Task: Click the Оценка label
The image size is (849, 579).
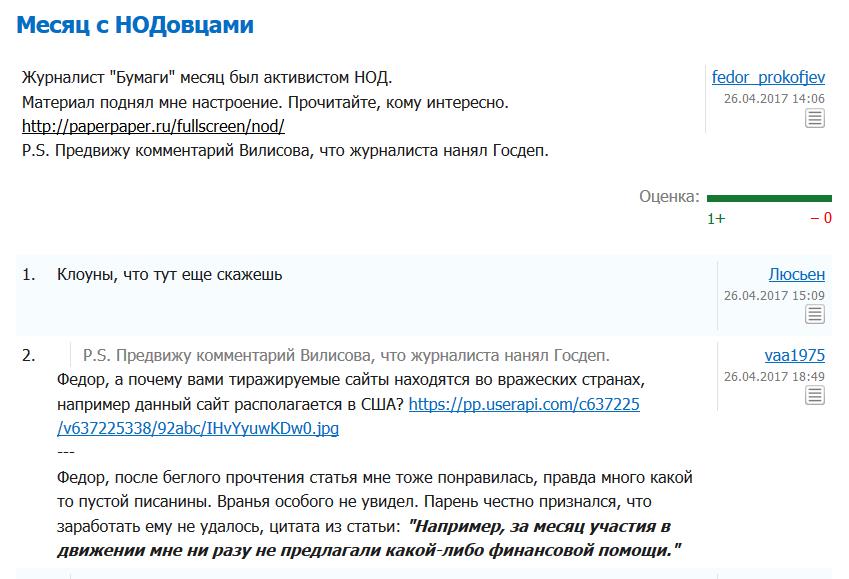Action: click(x=669, y=196)
